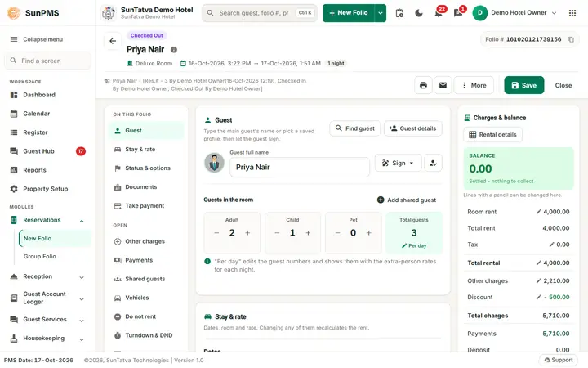Expand the Reception module

tap(82, 277)
